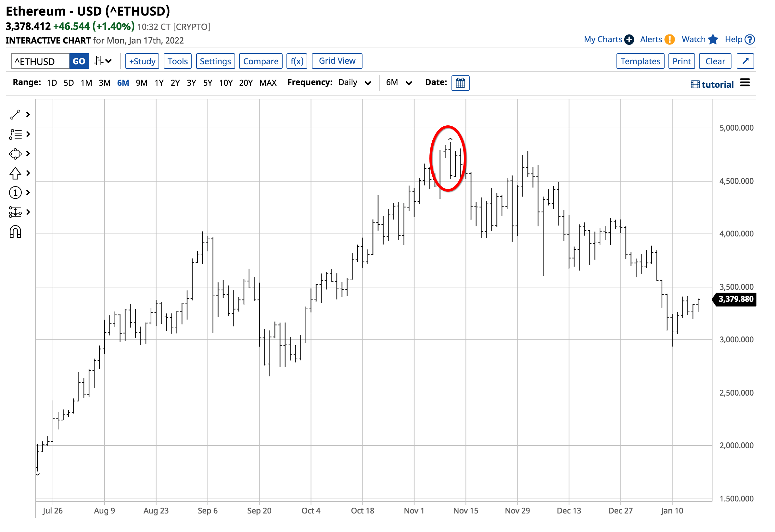Select the up arrow marker tool
Image resolution: width=775 pixels, height=532 pixels.
pyautogui.click(x=15, y=173)
